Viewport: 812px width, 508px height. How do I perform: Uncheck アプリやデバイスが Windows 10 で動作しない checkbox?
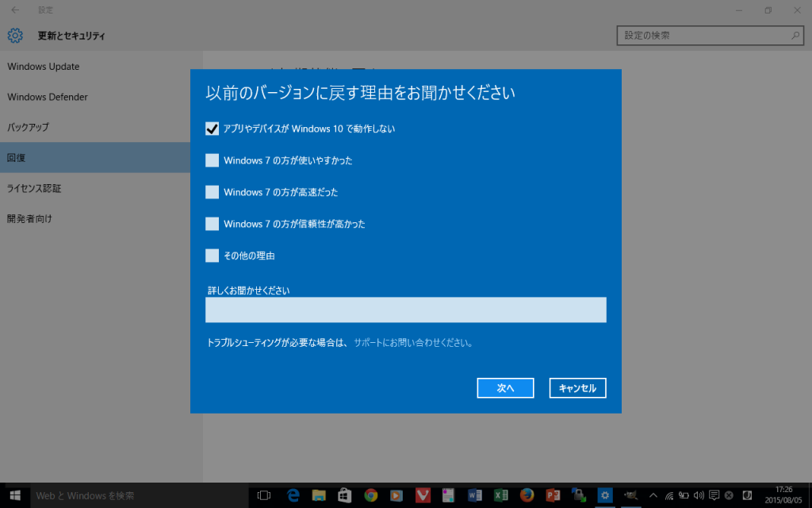pos(212,129)
